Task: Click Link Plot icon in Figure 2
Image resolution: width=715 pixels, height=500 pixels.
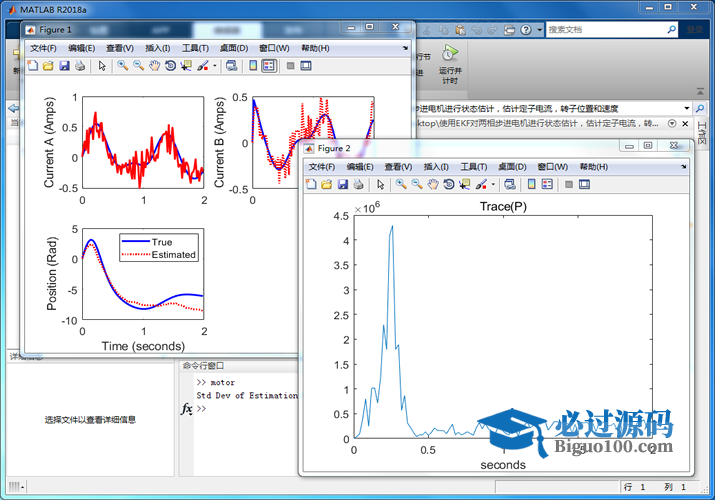Action: coord(510,185)
